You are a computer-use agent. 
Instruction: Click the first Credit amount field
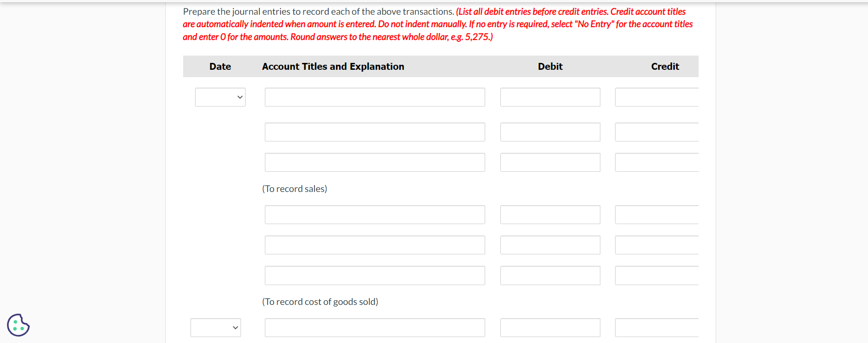click(656, 97)
